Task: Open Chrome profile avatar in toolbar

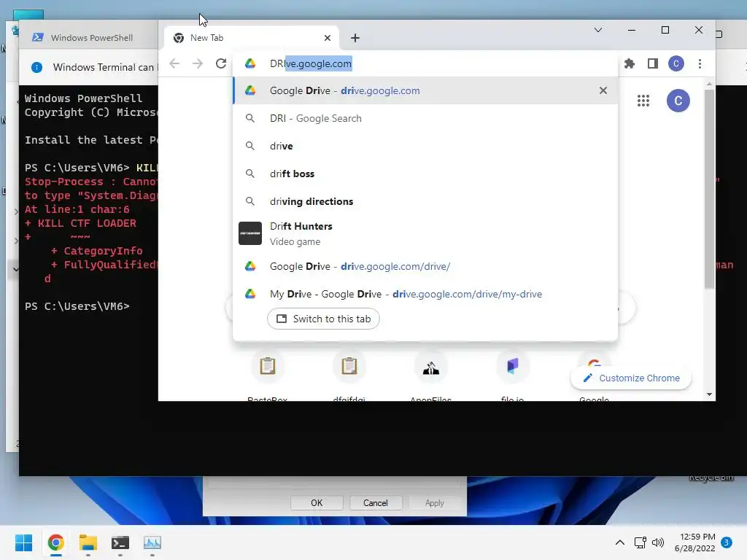Action: point(676,63)
